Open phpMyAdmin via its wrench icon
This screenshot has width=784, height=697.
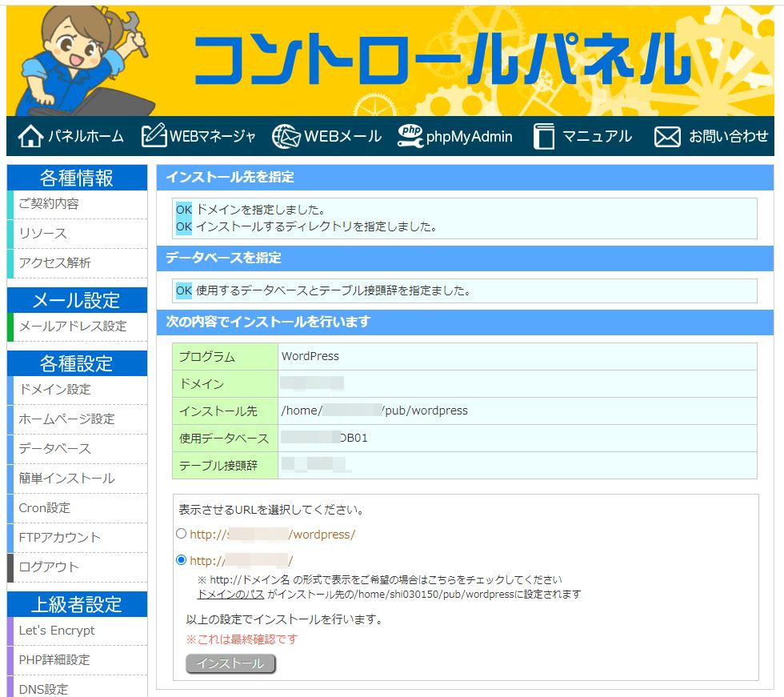click(410, 137)
